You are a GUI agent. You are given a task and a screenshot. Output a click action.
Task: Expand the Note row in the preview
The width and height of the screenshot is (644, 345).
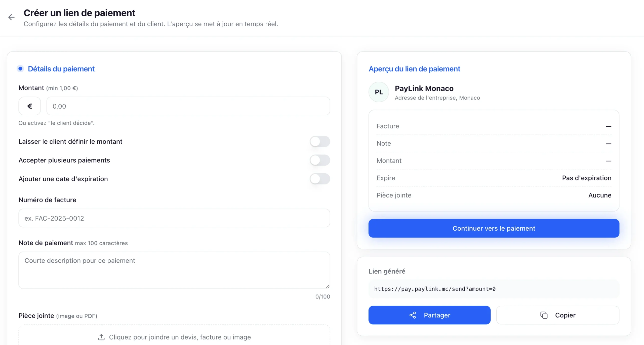[x=609, y=143]
